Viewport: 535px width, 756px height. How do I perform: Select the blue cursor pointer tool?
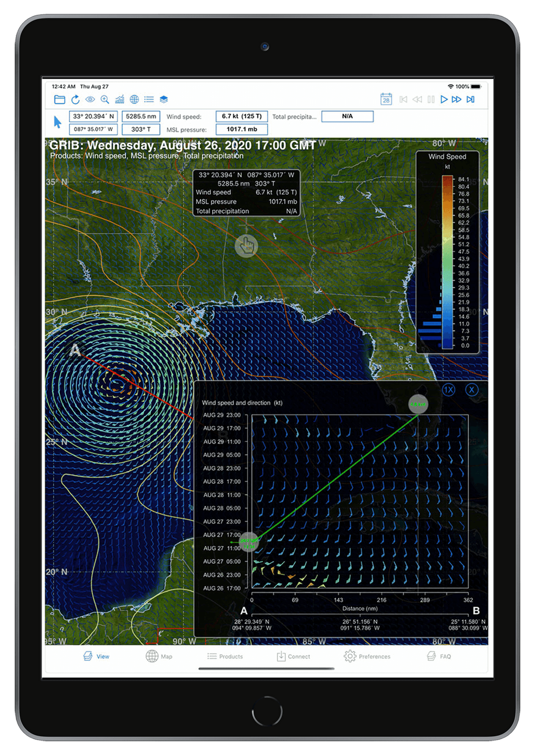point(57,122)
